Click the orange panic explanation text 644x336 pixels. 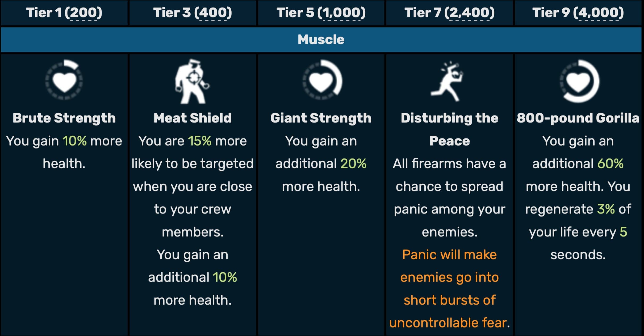(449, 289)
